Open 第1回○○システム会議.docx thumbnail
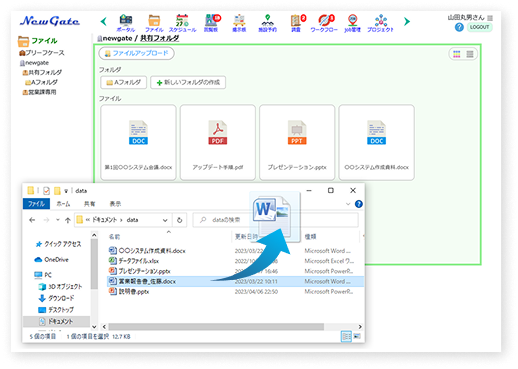This screenshot has height=369, width=518. [x=138, y=143]
